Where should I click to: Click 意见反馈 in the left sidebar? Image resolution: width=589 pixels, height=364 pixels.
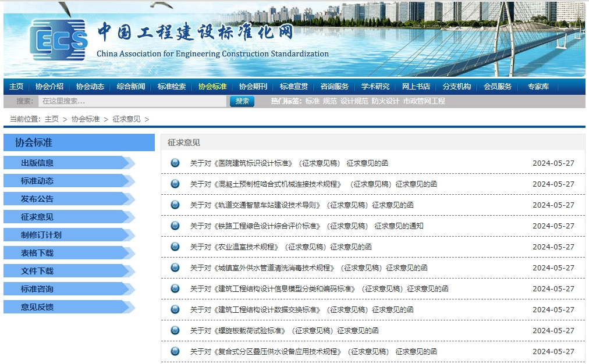37,307
